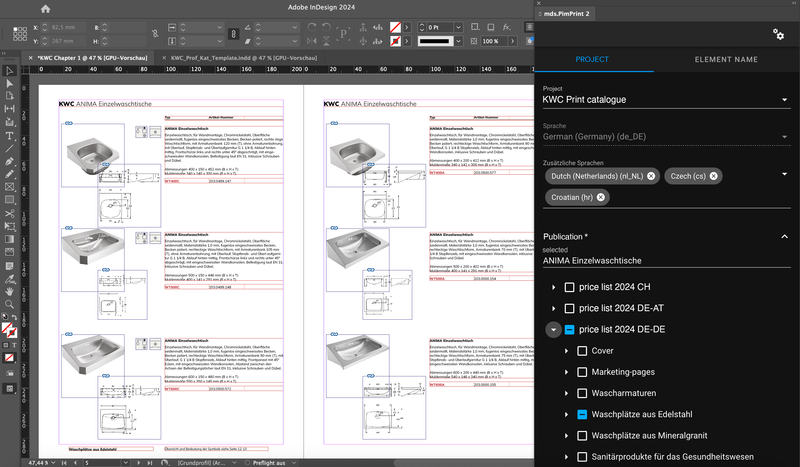Screen dimensions: 800x467
Task: Select the Type tool in the toolbox
Action: pos(9,135)
